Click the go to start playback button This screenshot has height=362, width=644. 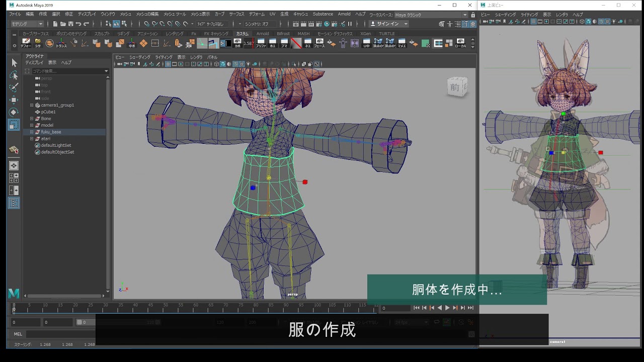tap(416, 308)
